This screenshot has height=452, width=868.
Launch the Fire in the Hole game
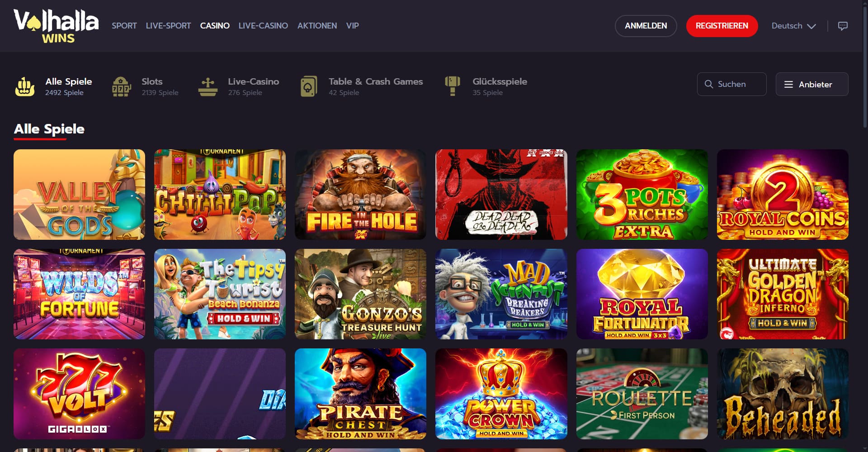point(360,195)
